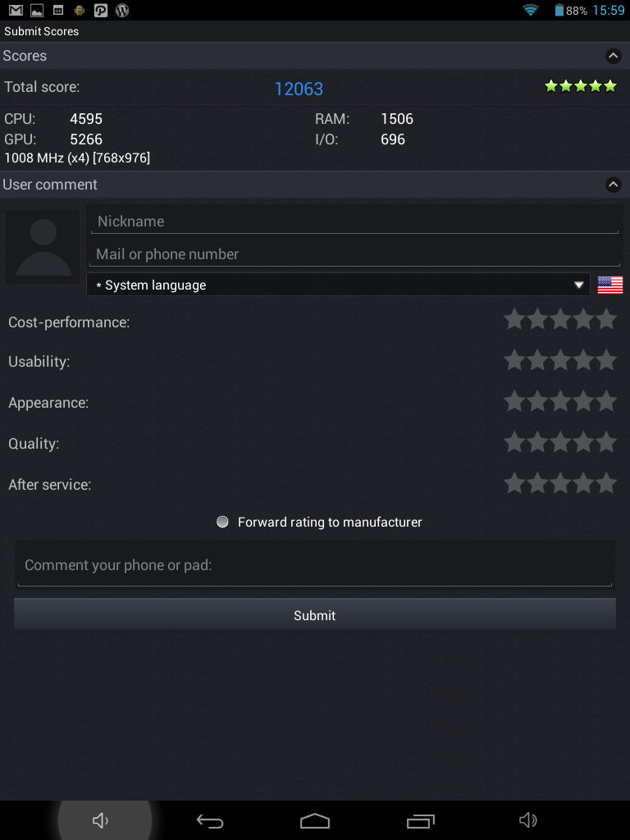Focus the Nickname input field
The image size is (630, 840).
point(354,221)
